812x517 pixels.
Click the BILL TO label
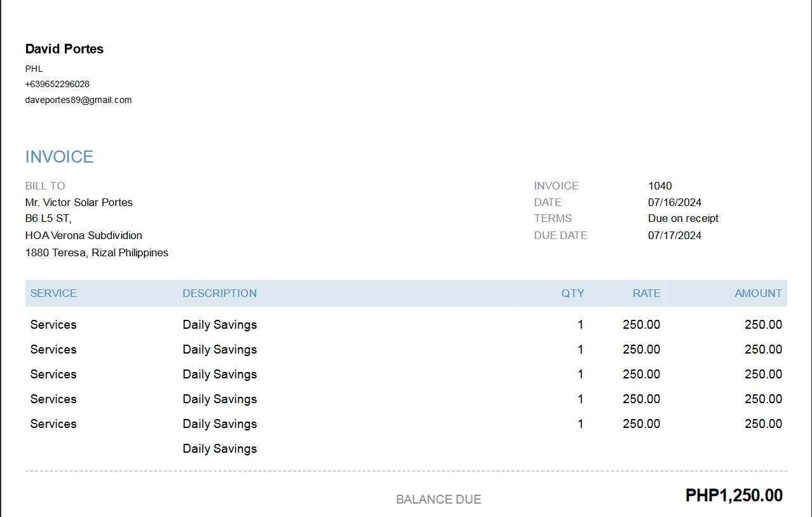45,186
